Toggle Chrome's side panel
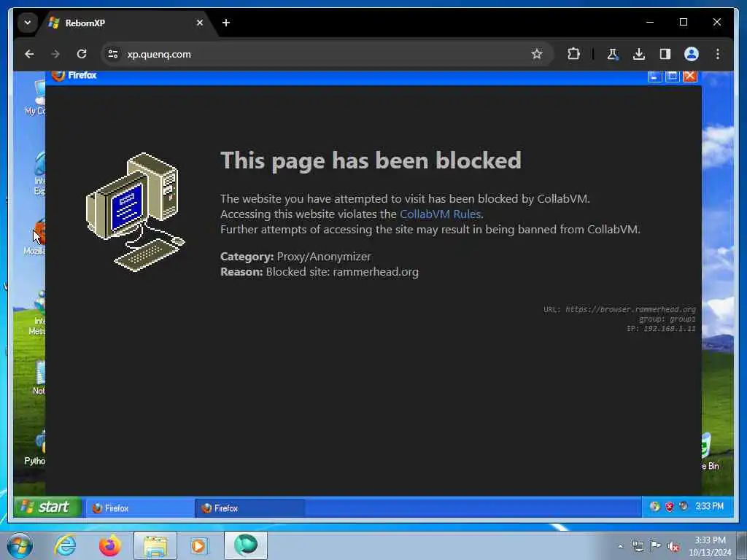Screen dimensions: 747x560 (665, 54)
